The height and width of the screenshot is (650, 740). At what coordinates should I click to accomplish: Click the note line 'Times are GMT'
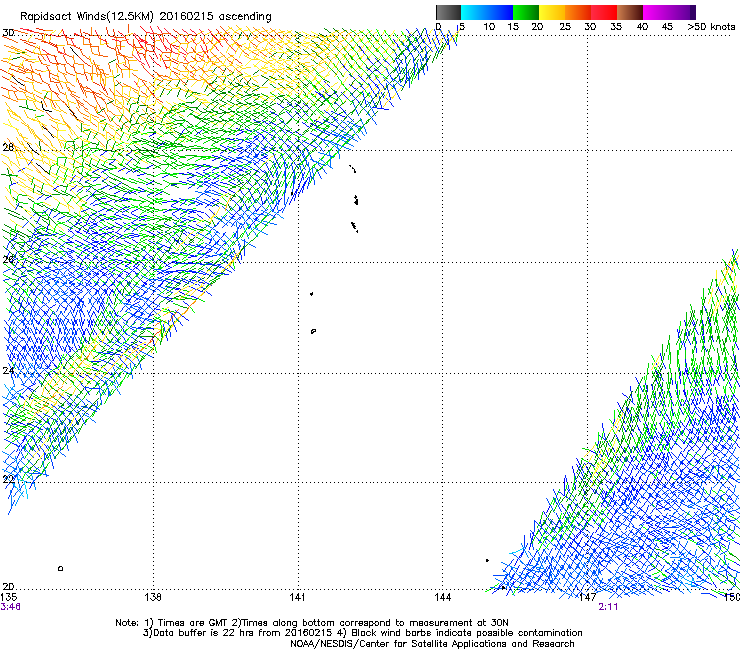point(191,623)
